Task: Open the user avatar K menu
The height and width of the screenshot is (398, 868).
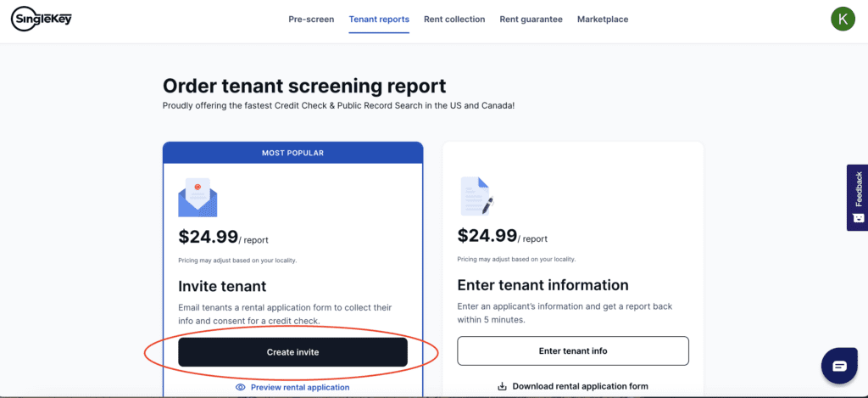Action: (x=842, y=19)
